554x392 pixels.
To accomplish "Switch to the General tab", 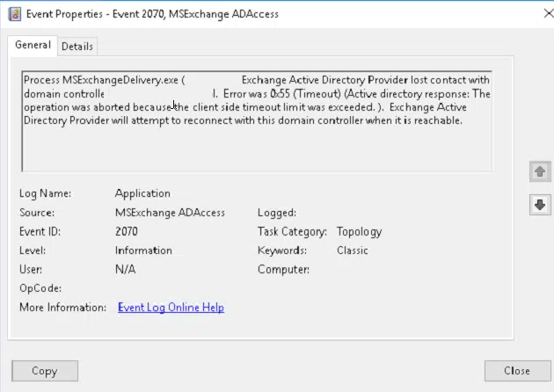I will [x=33, y=45].
